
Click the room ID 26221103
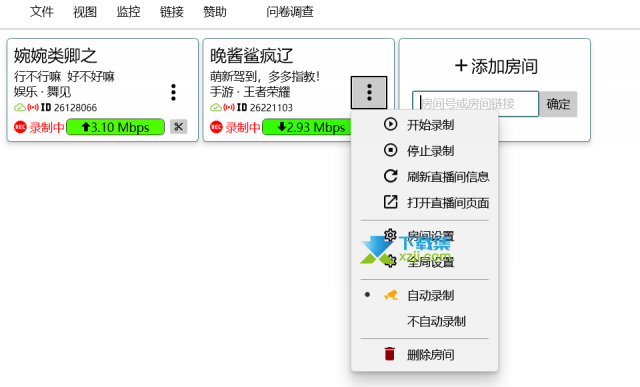click(271, 107)
